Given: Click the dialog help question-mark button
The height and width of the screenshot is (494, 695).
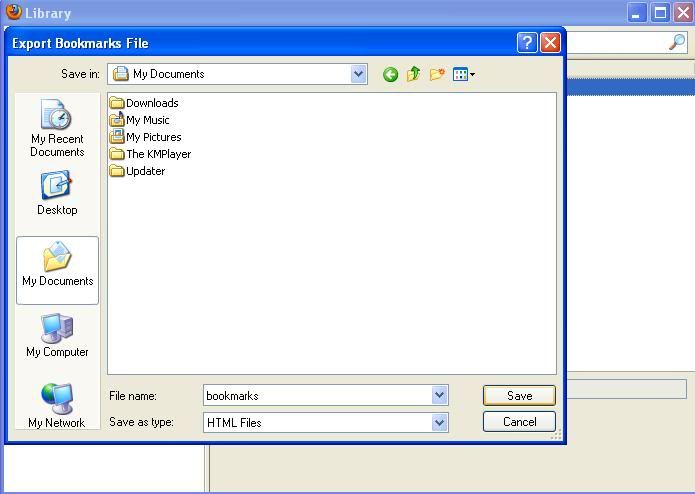Looking at the screenshot, I should pyautogui.click(x=527, y=43).
